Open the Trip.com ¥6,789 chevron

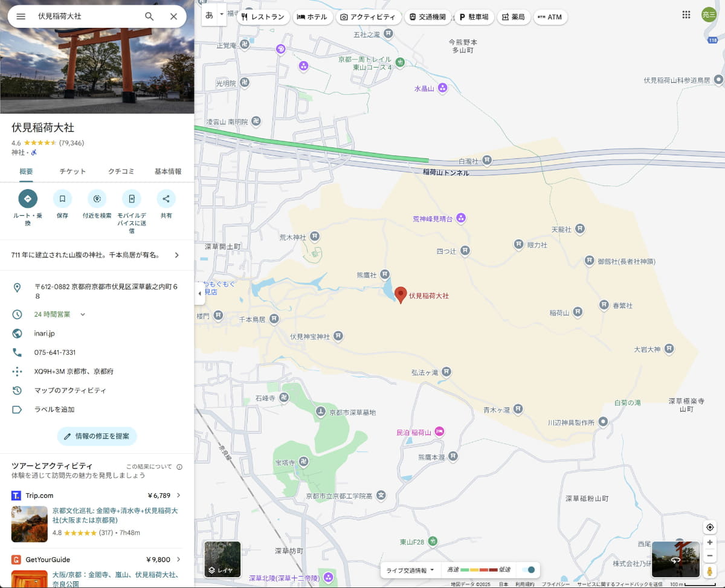pos(178,496)
